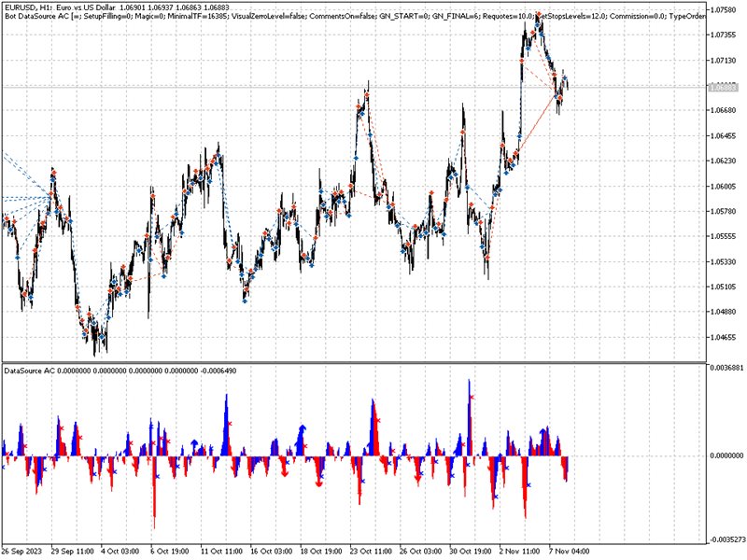Image resolution: width=747 pixels, height=560 pixels.
Task: Click the 1.05330 price axis label
Action: tap(723, 261)
